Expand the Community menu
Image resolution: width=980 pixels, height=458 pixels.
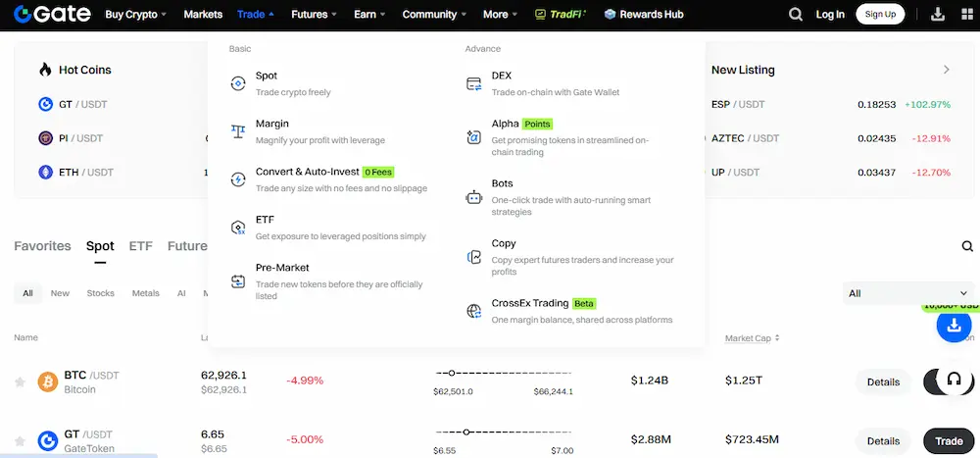point(434,15)
